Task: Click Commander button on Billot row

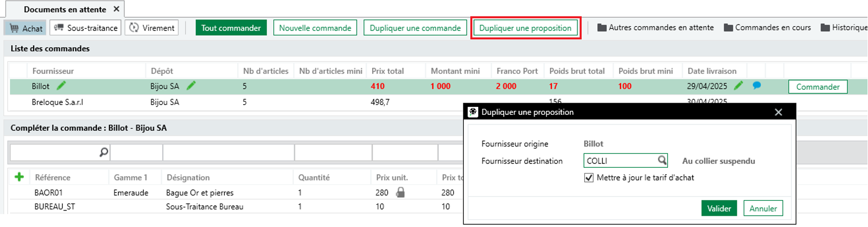Action: pos(818,87)
